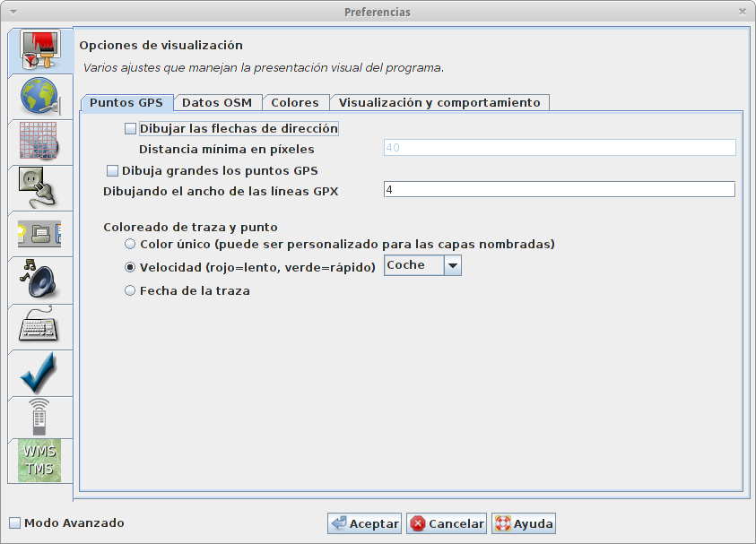Click the GPX line width input field
This screenshot has width=756, height=544.
pyautogui.click(x=558, y=190)
